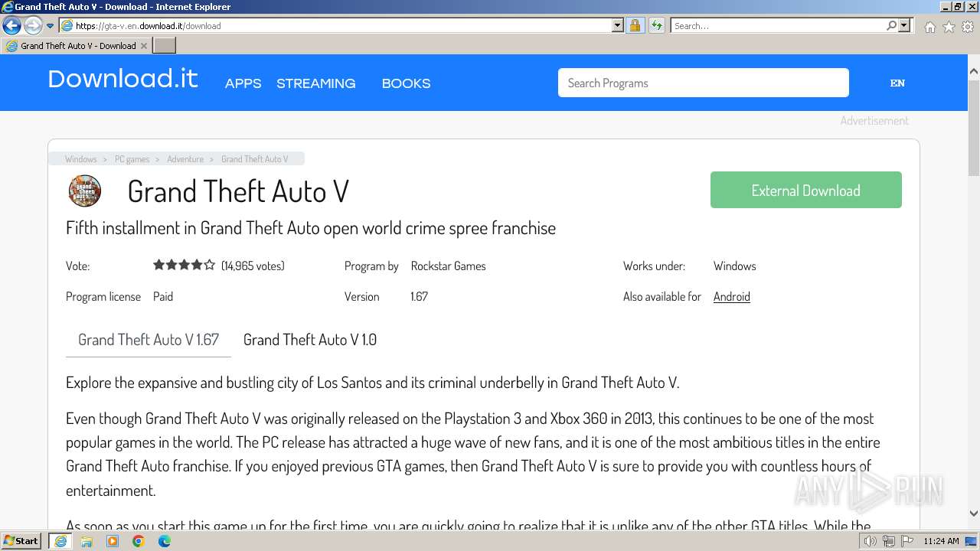Open the EN language selector
The width and height of the screenshot is (980, 551).
(x=897, y=83)
